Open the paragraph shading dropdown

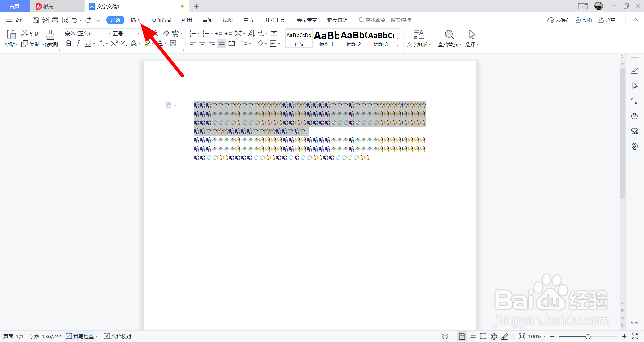[266, 44]
